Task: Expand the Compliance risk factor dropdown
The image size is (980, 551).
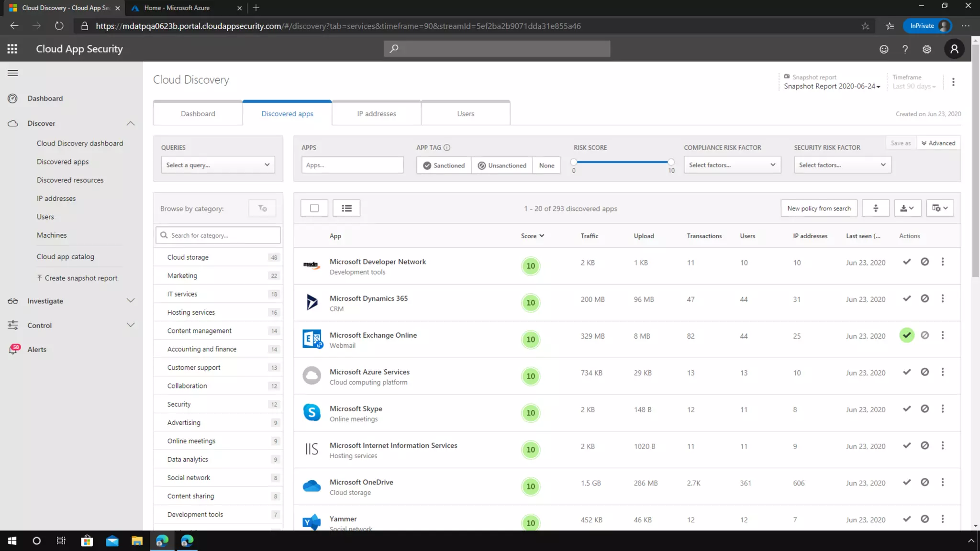Action: (732, 165)
